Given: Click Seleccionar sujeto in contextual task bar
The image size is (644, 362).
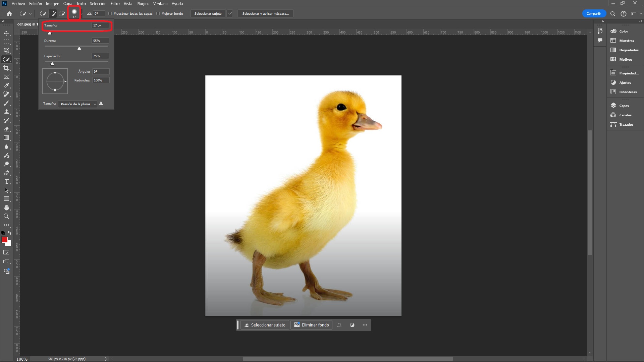Looking at the screenshot, I should 265,325.
